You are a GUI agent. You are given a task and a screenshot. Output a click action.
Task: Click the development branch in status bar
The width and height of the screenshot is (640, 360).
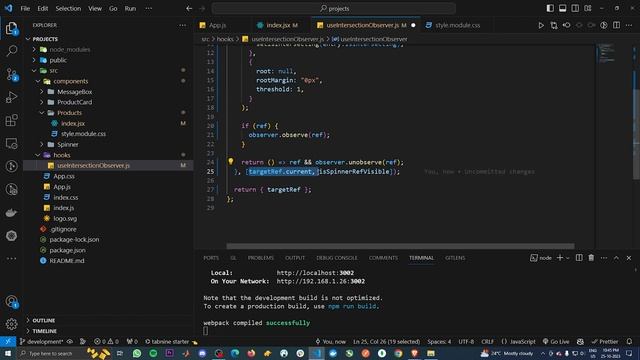(x=41, y=341)
